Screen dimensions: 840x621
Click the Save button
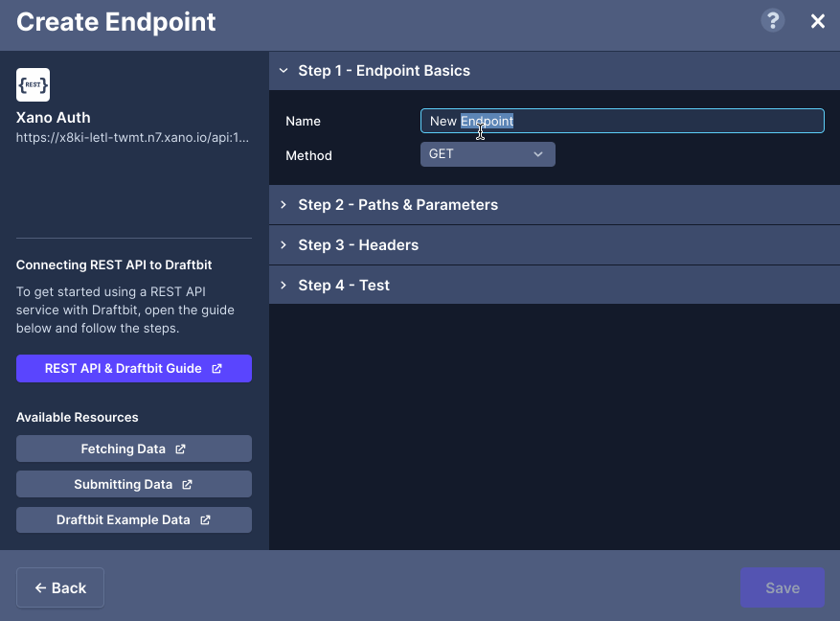point(783,587)
